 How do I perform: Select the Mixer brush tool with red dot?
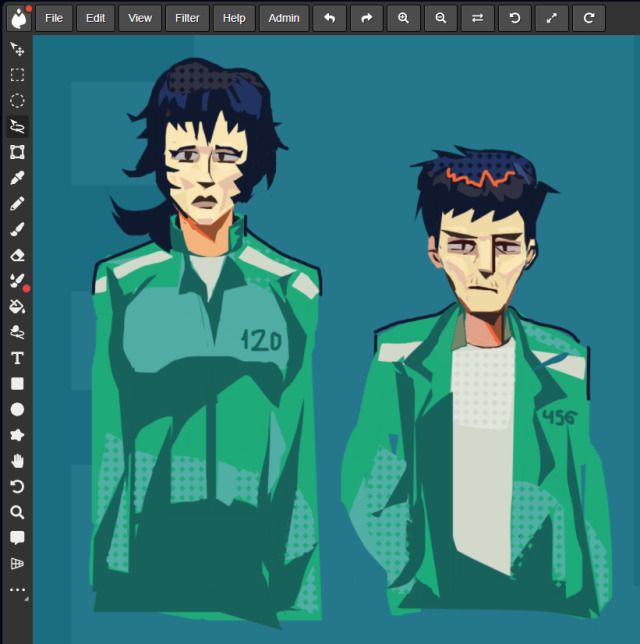pos(17,281)
